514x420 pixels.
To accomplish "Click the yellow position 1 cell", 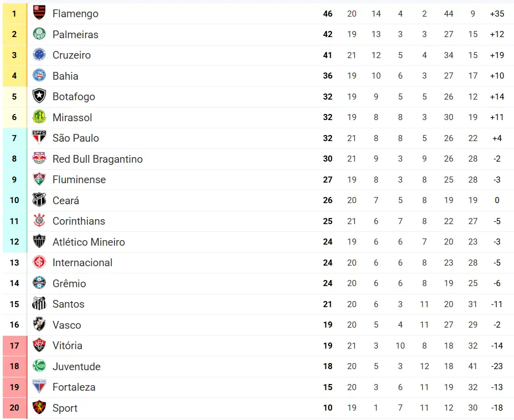I will click(14, 13).
